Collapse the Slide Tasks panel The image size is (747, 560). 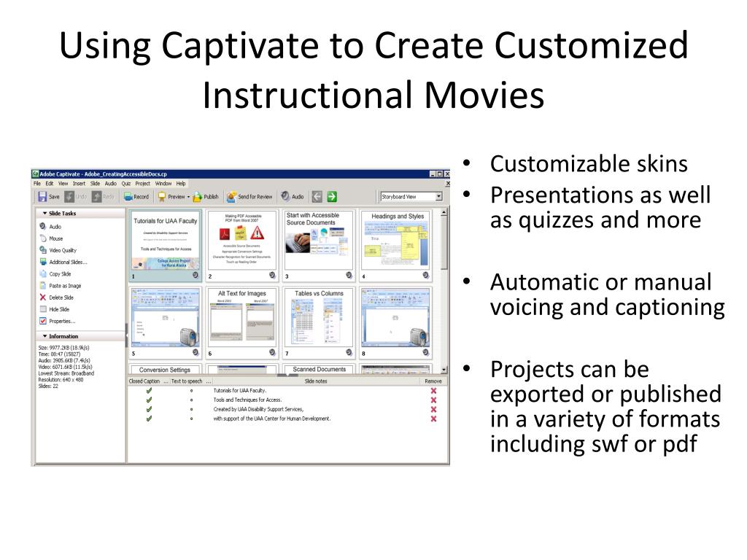(44, 214)
